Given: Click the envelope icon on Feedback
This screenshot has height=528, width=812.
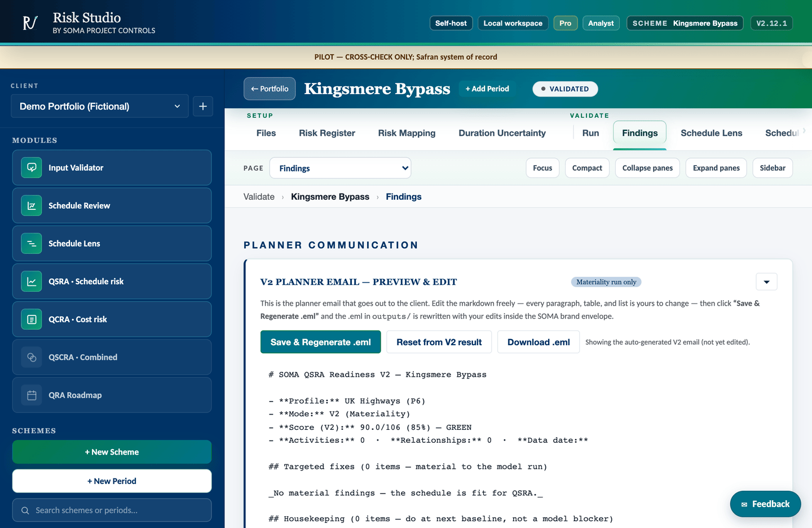Looking at the screenshot, I should click(x=744, y=504).
